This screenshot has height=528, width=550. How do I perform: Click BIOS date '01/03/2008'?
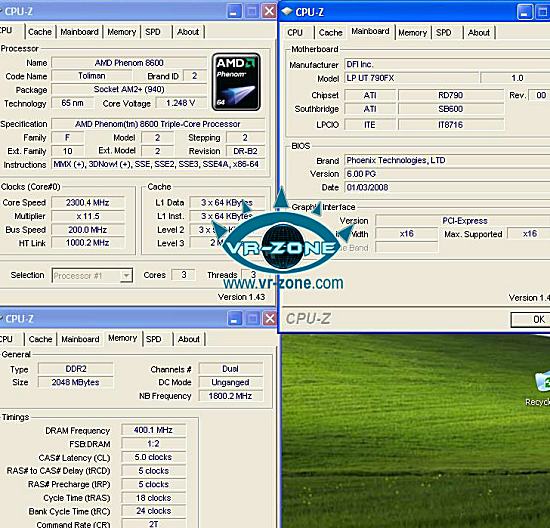(x=447, y=187)
